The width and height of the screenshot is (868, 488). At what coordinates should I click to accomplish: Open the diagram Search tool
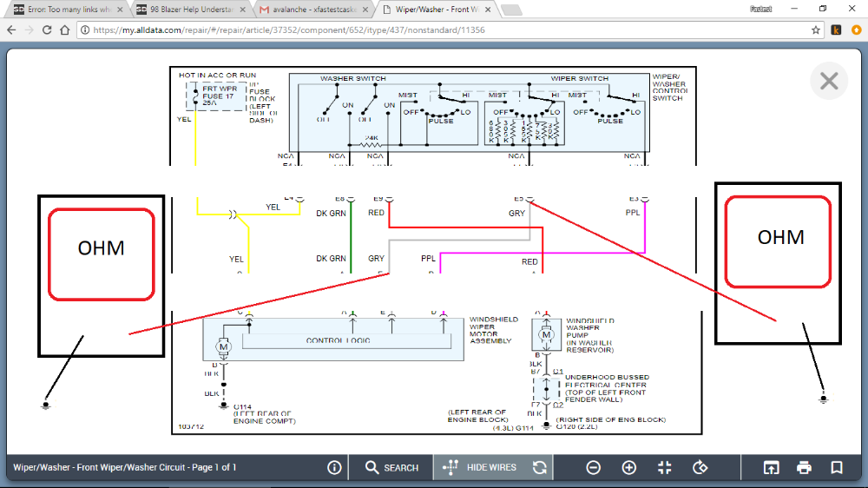pos(391,467)
